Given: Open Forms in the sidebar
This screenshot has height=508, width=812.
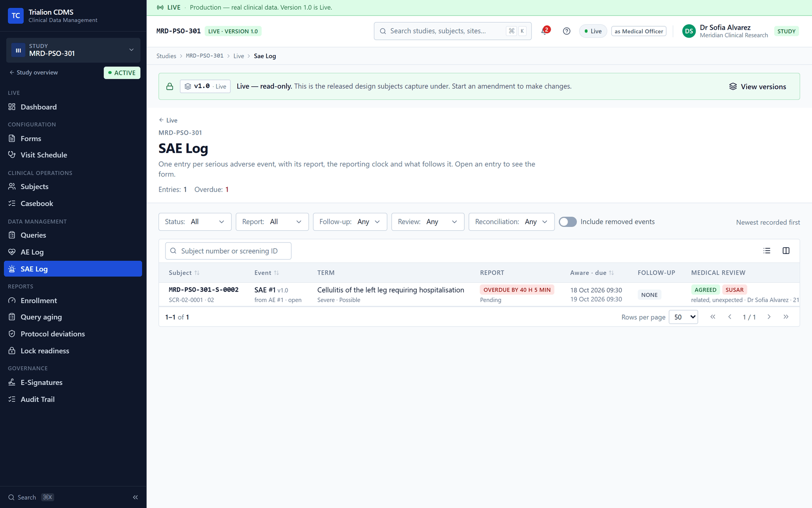Looking at the screenshot, I should coord(73,138).
